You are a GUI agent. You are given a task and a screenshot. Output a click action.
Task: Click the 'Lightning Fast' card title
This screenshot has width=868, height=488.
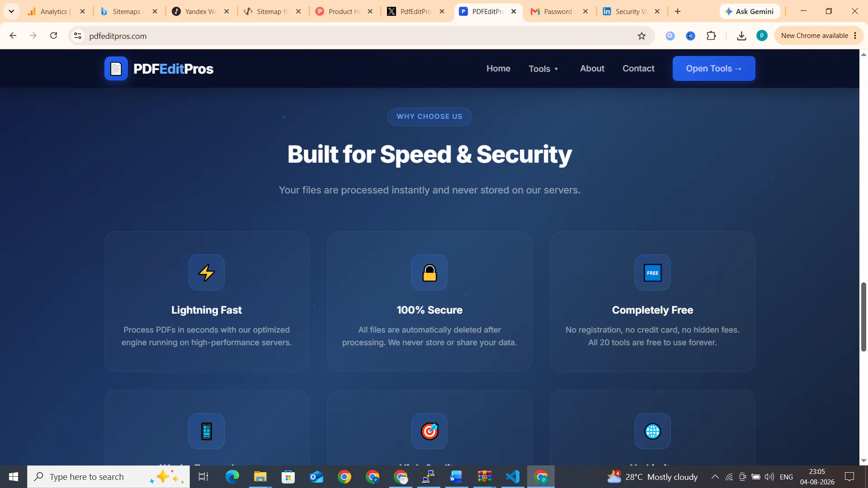pyautogui.click(x=207, y=310)
